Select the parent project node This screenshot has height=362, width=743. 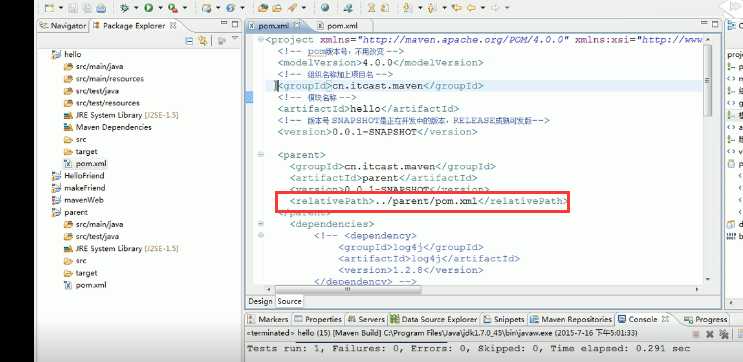[x=69, y=212]
